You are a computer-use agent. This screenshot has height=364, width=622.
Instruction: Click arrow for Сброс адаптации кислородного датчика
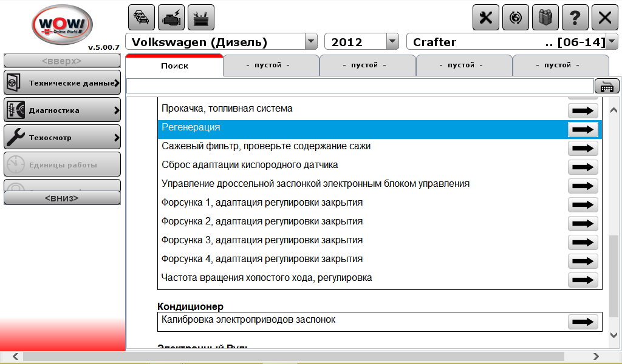[x=583, y=167]
